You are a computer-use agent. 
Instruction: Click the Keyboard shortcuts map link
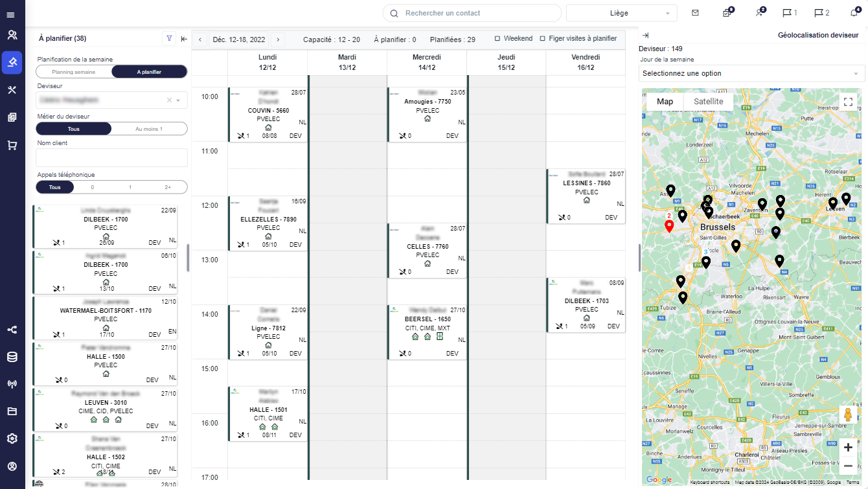click(x=709, y=483)
